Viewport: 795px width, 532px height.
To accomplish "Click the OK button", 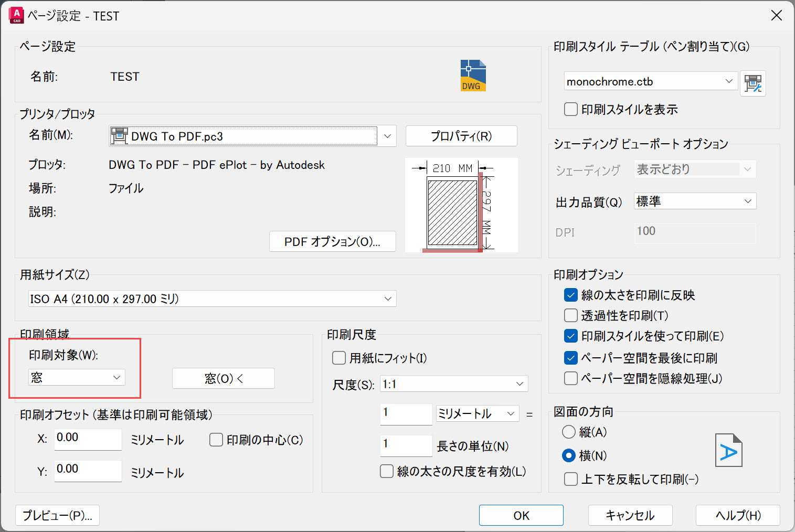I will [x=521, y=515].
